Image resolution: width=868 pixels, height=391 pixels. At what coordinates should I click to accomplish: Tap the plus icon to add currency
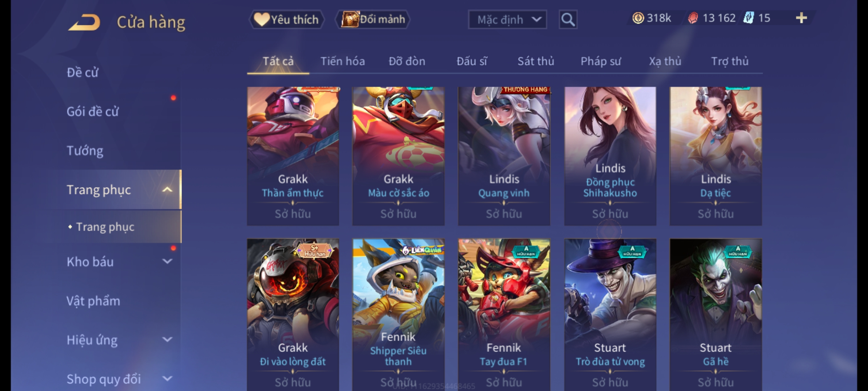801,18
